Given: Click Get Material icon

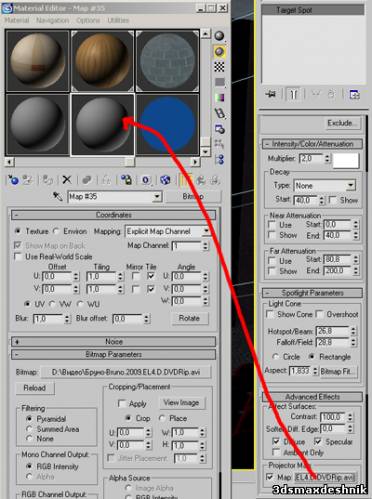Looking at the screenshot, I should point(13,180).
